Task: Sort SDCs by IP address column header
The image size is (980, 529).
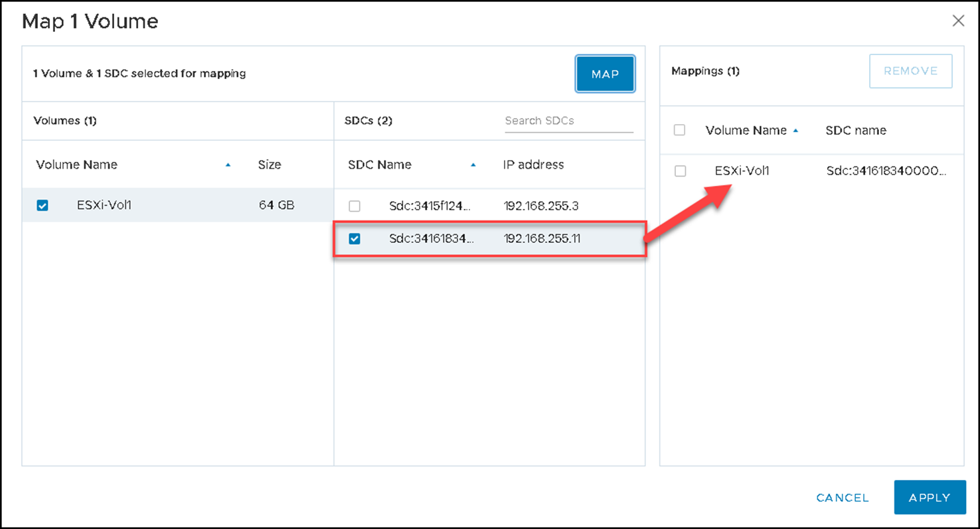Action: [533, 165]
